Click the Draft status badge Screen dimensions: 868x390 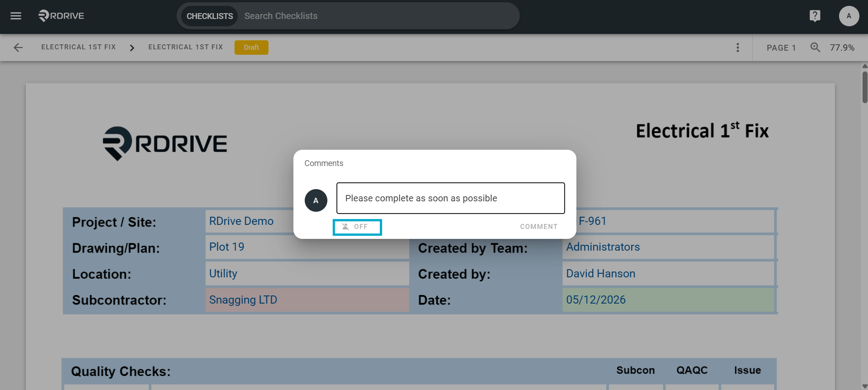click(251, 48)
